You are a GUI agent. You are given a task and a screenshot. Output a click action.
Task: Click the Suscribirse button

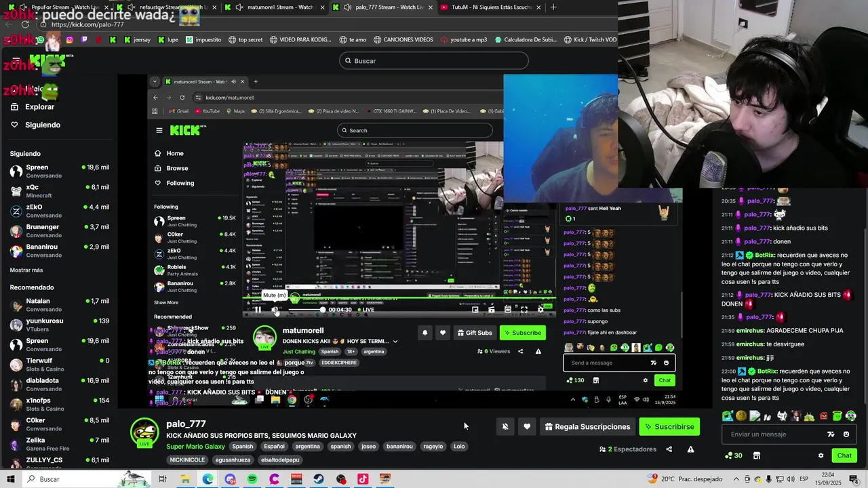669,427
